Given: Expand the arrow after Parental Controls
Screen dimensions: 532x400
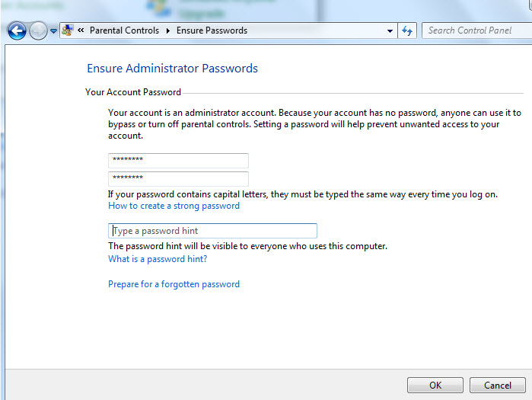Looking at the screenshot, I should point(168,30).
